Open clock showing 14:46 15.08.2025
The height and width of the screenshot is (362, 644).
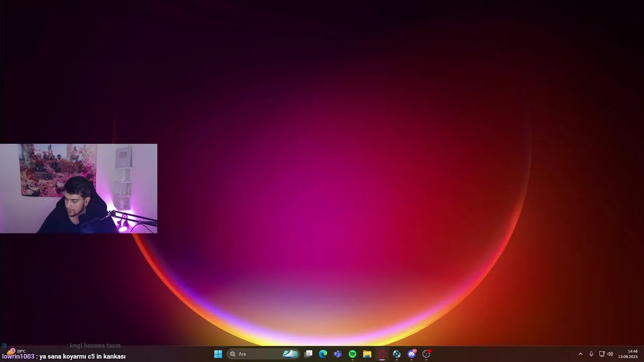click(x=628, y=354)
